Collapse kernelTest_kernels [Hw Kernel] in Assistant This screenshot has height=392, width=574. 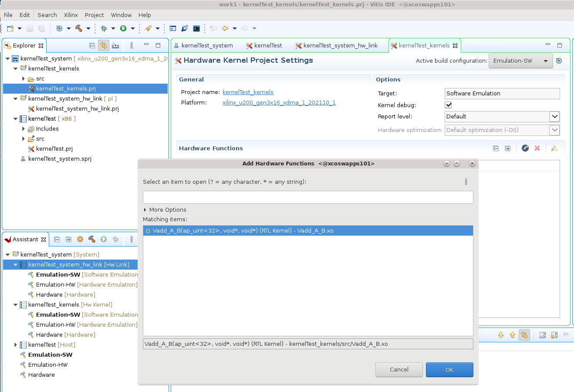coord(16,304)
